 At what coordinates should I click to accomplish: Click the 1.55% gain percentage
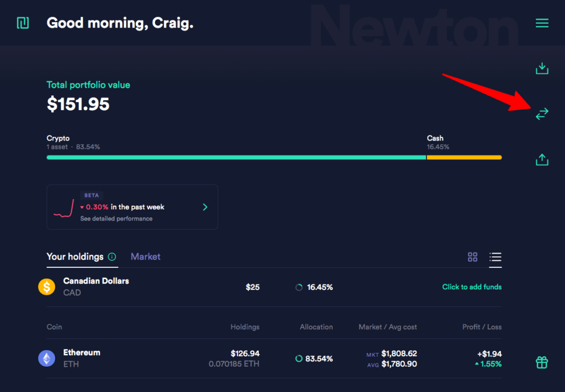(x=488, y=364)
